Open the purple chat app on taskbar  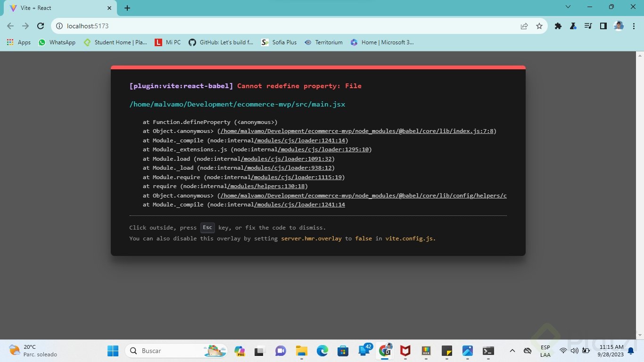281,351
